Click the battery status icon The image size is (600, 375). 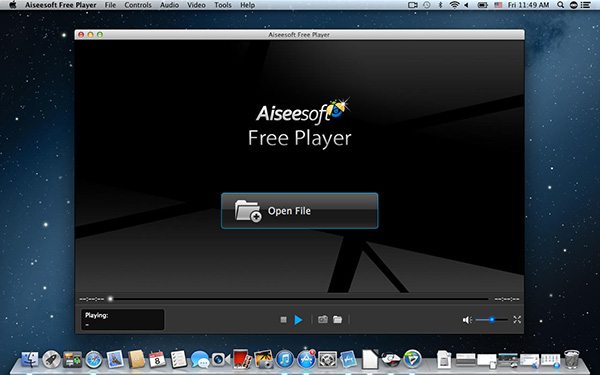(483, 5)
